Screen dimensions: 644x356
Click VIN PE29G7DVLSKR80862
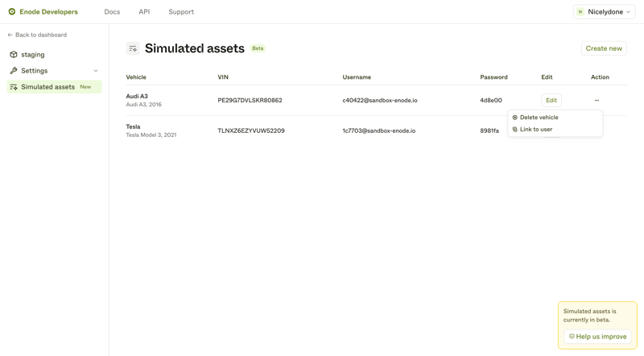250,101
